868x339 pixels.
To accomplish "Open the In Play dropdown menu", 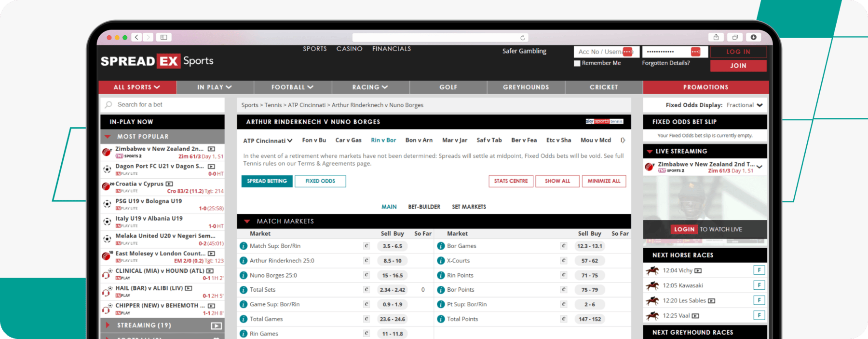I will 215,87.
